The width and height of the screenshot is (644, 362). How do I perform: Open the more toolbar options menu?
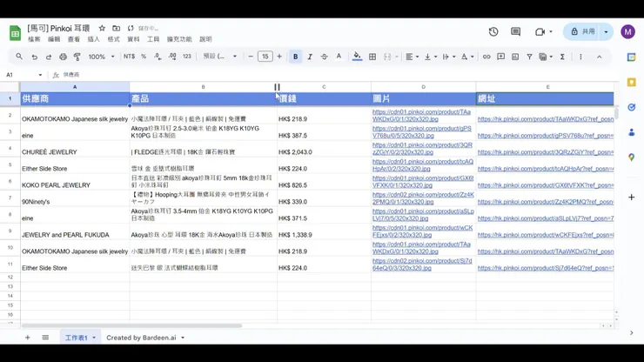580,57
